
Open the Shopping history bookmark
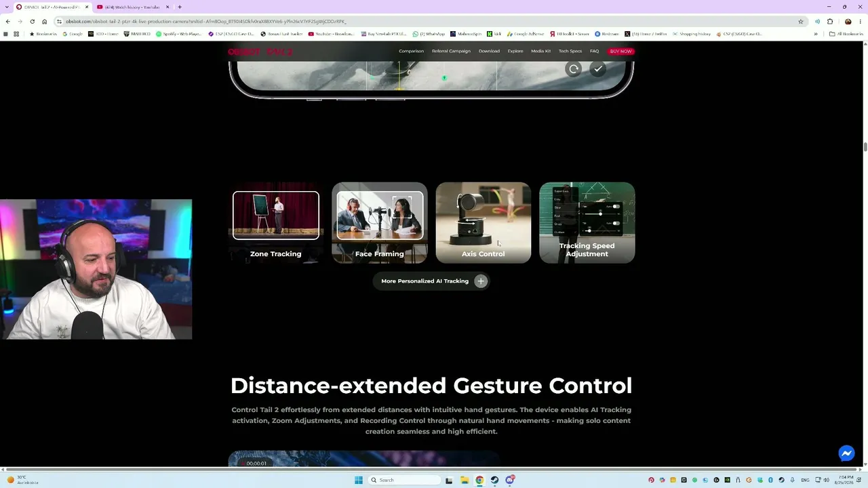[692, 34]
